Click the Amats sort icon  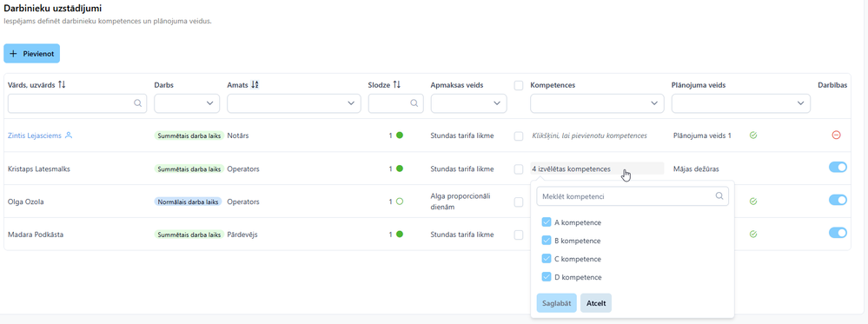[x=255, y=85]
